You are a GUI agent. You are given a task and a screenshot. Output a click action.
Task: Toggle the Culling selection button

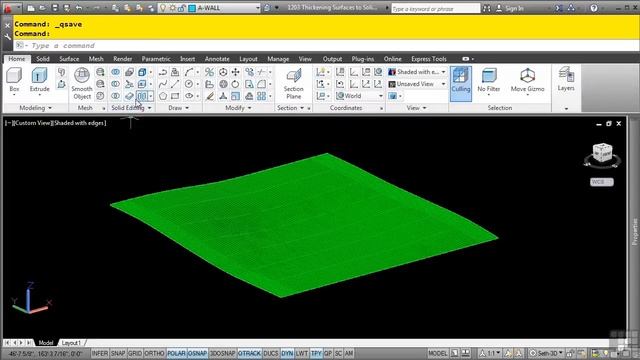coord(460,83)
